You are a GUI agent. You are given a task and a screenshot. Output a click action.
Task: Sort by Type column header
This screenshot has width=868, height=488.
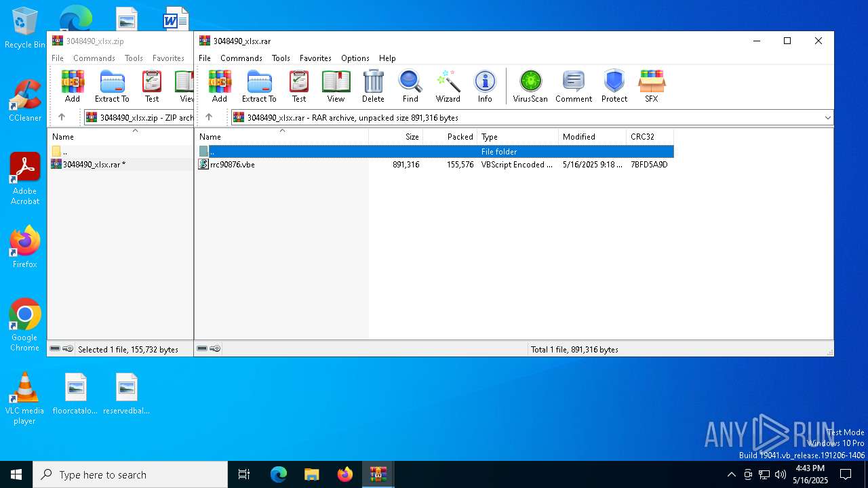point(518,136)
